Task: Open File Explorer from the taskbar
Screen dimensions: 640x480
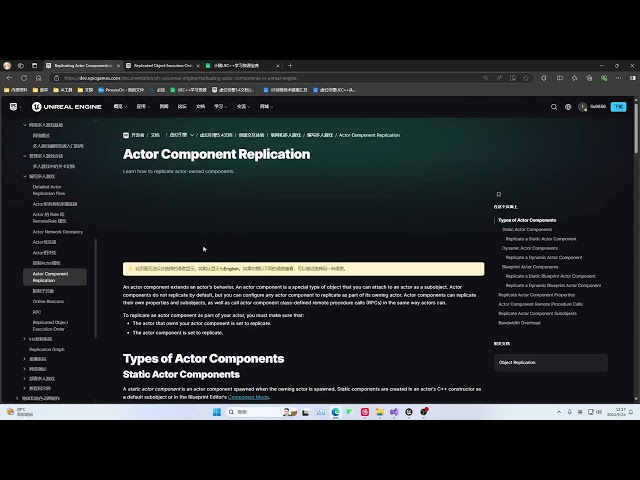Action: 380,412
